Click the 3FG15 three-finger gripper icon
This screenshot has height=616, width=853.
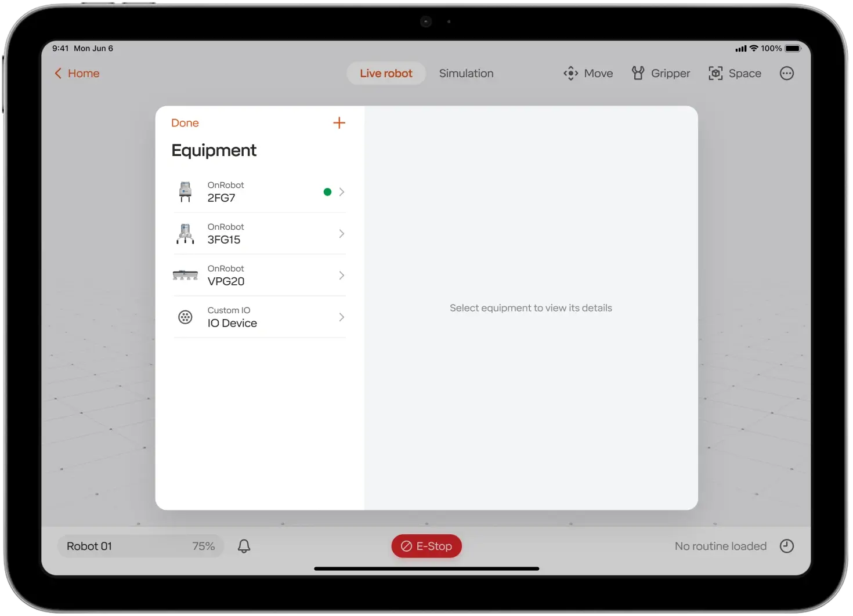(185, 234)
